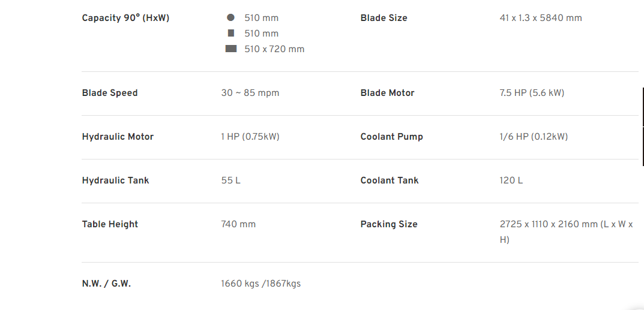Select the Blade Size label

(x=384, y=18)
